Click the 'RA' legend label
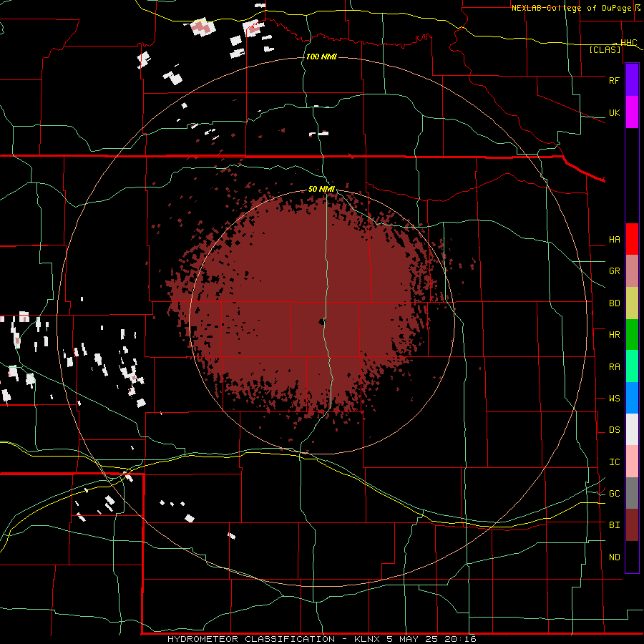 (x=614, y=367)
